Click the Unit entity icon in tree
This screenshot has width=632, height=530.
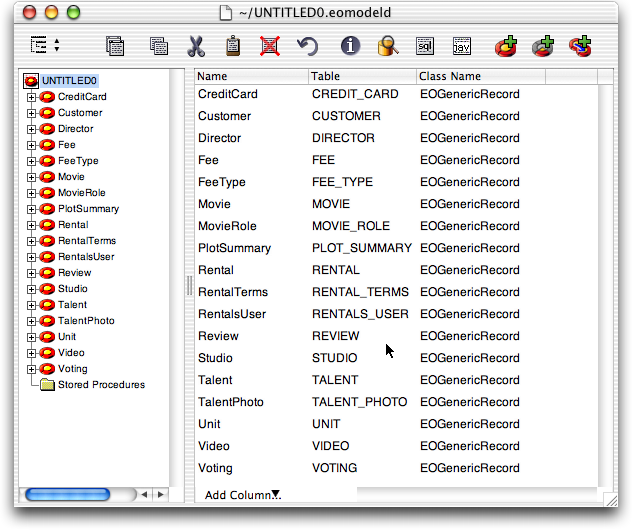coord(47,337)
